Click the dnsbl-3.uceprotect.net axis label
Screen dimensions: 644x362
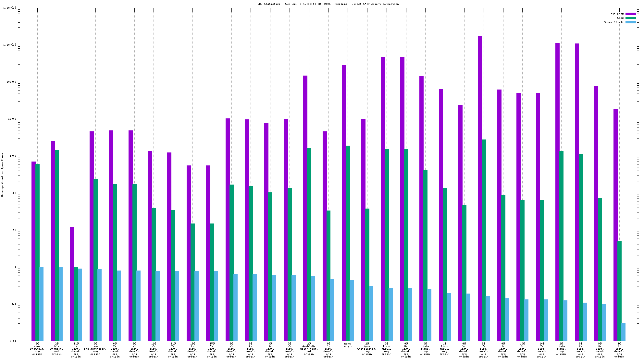(309, 349)
